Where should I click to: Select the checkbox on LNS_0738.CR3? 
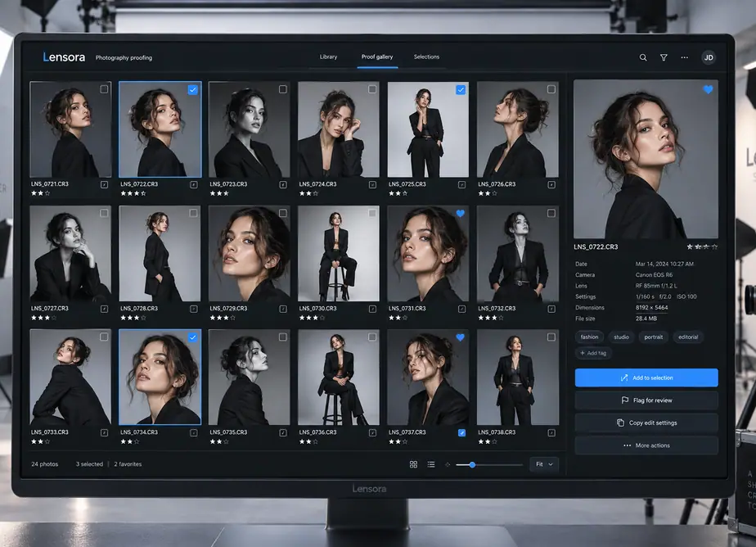(x=551, y=337)
